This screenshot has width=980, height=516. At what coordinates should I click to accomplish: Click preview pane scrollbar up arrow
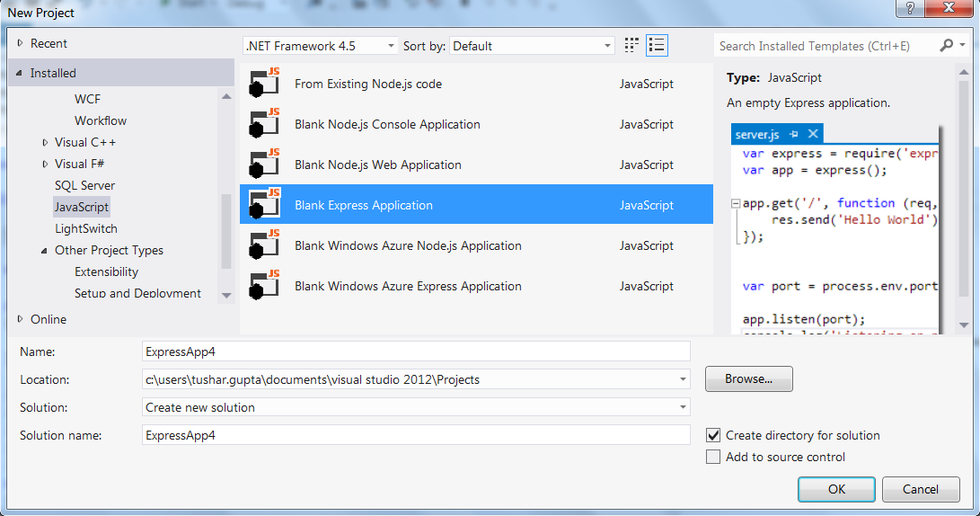point(964,73)
